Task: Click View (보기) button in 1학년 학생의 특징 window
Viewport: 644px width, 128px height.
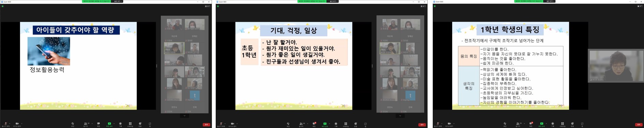Action: coord(640,6)
